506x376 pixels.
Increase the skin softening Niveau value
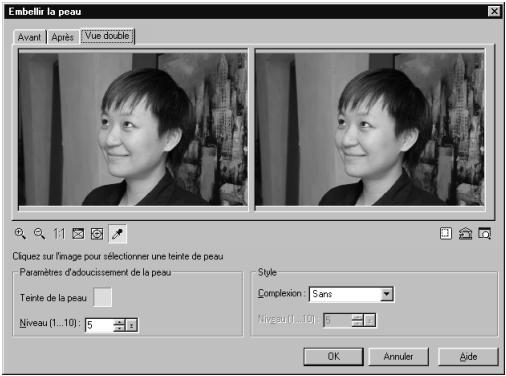pos(119,322)
